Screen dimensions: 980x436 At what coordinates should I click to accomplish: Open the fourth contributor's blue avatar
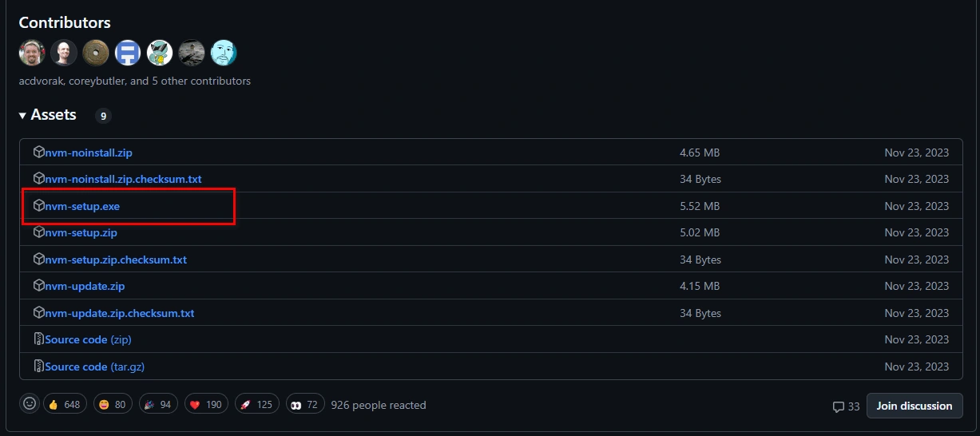pos(128,54)
